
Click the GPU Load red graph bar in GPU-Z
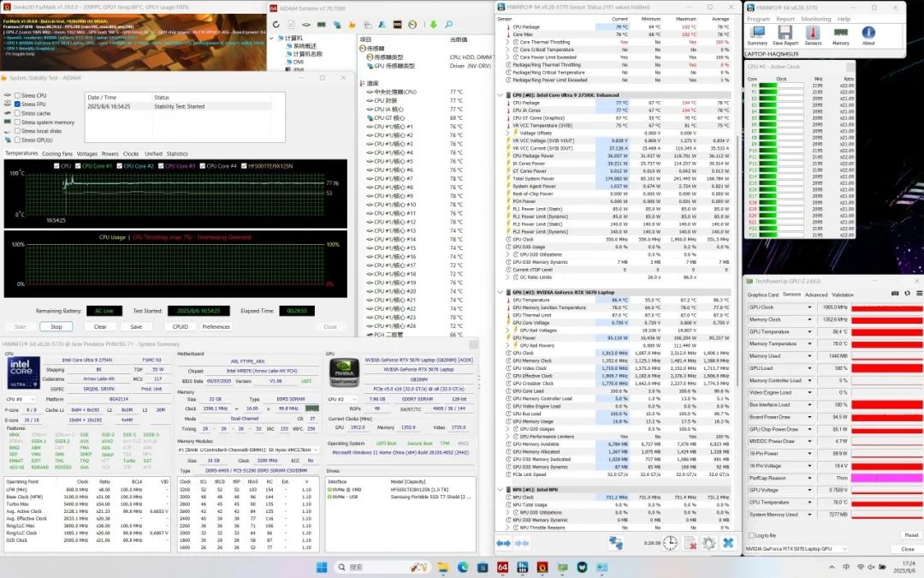887,368
